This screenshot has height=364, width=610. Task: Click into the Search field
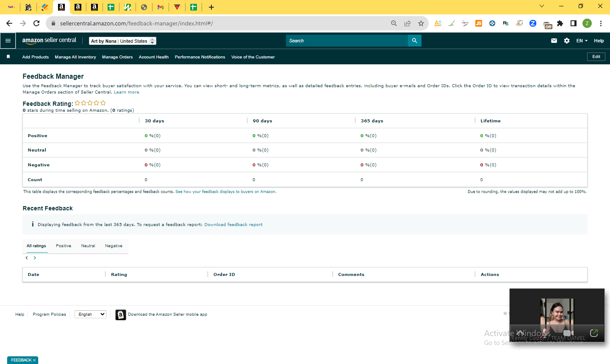[347, 41]
